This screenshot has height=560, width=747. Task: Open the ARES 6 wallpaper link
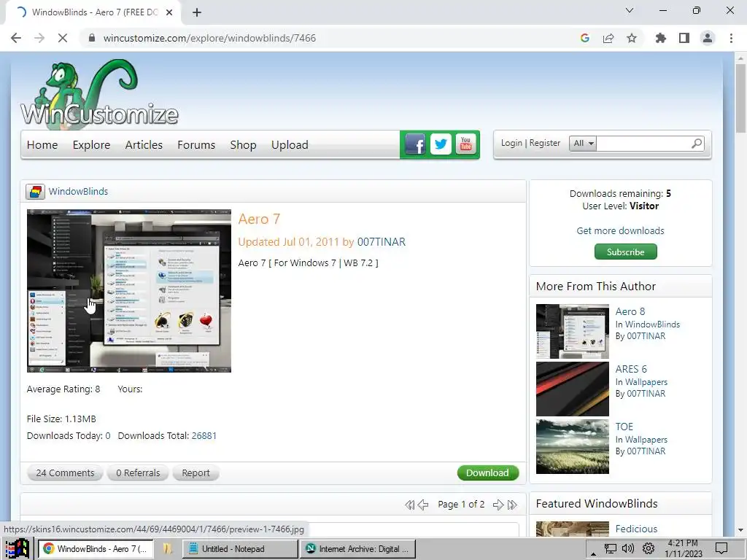(x=631, y=369)
